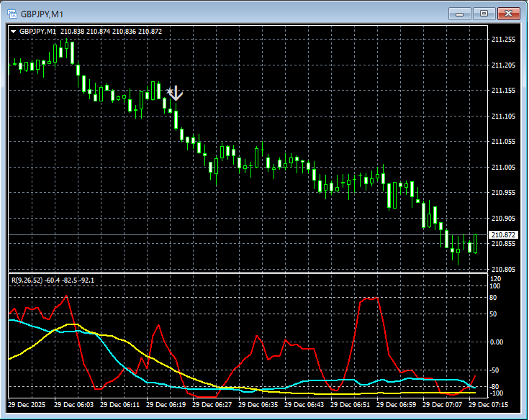Maximize the GBPJPY,M1 chart window
The image size is (529, 420).
pos(484,14)
